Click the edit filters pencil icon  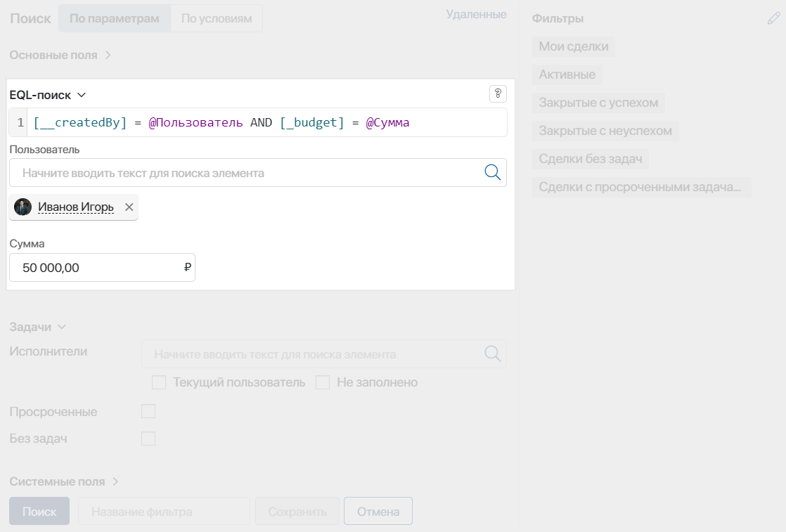[773, 18]
